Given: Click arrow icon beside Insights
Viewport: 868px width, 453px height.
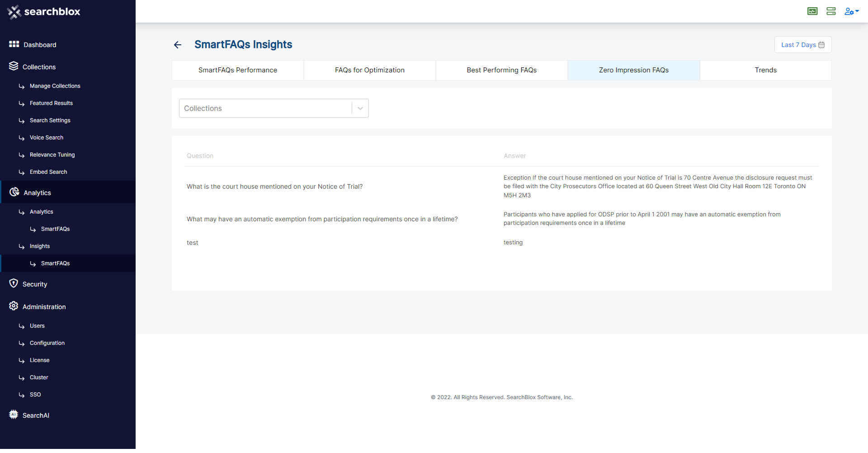Looking at the screenshot, I should click(22, 247).
